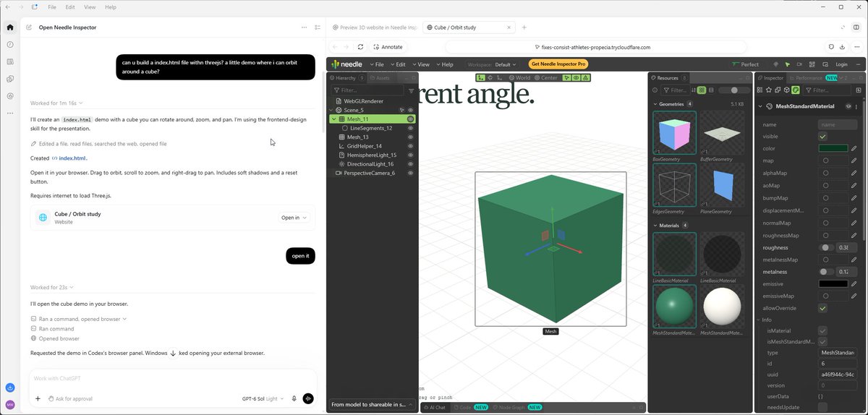
Task: Toggle the needsUpdate checkbox
Action: coord(822,408)
